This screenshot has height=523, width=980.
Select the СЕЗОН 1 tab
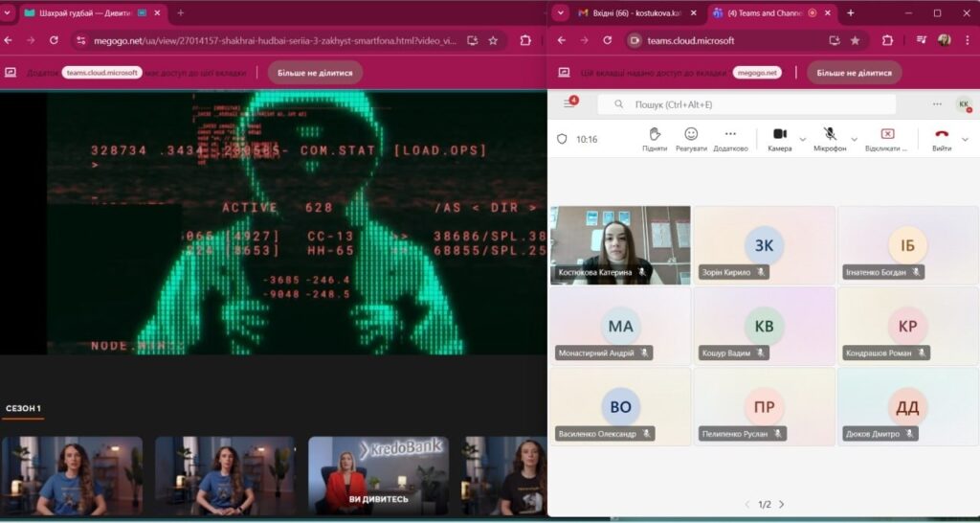23,408
